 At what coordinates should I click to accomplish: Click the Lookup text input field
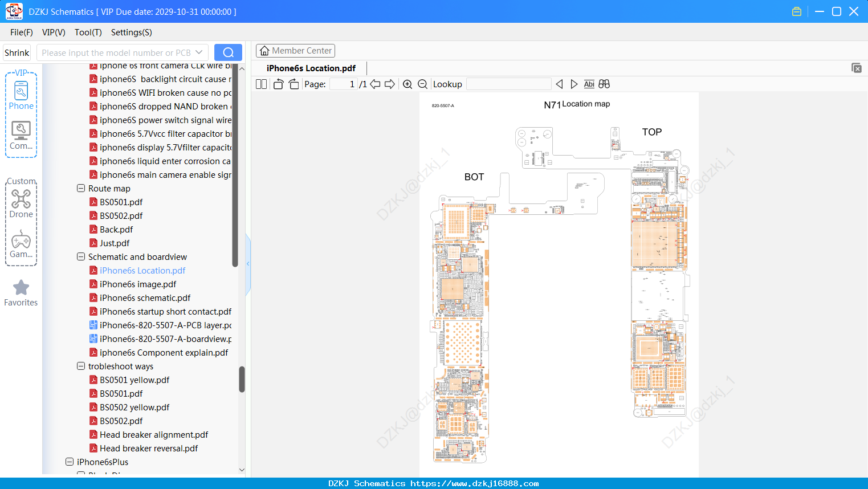pos(509,84)
